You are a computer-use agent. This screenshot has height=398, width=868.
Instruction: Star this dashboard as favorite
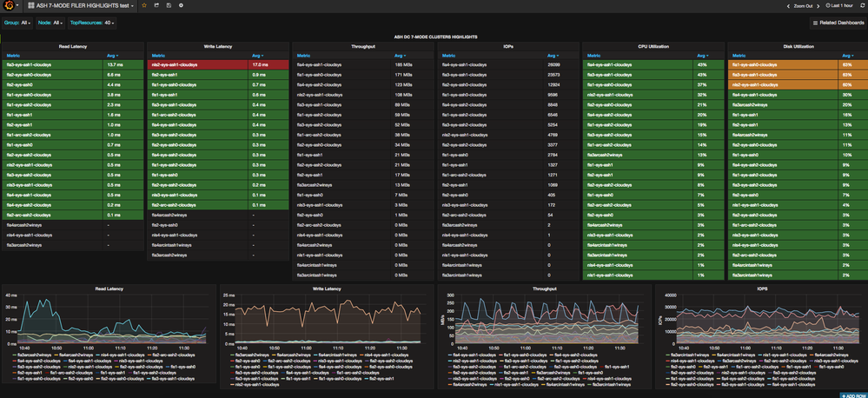click(144, 5)
